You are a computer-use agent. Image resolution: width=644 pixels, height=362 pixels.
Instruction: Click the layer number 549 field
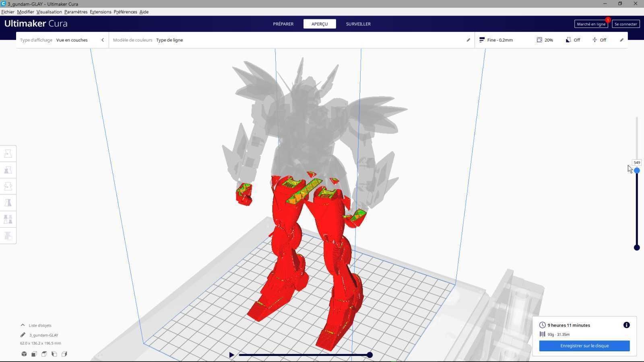(x=637, y=162)
